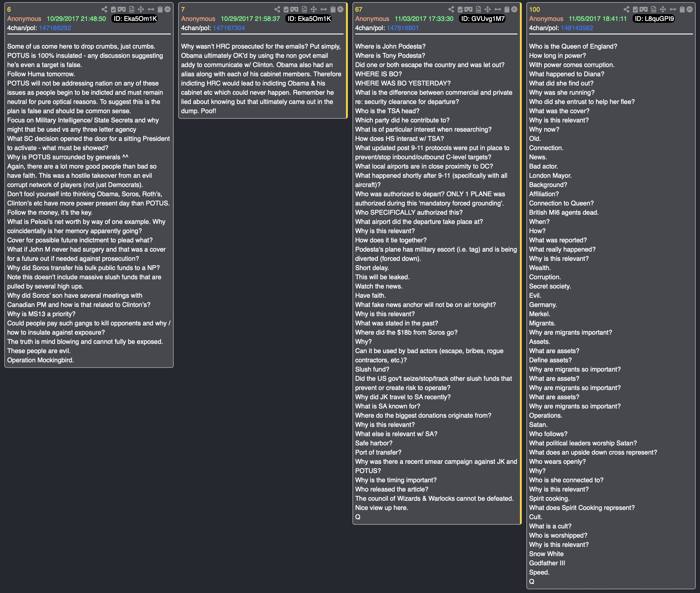Click the clipboard-check icon on post 67
700x593 pixels.
point(460,9)
